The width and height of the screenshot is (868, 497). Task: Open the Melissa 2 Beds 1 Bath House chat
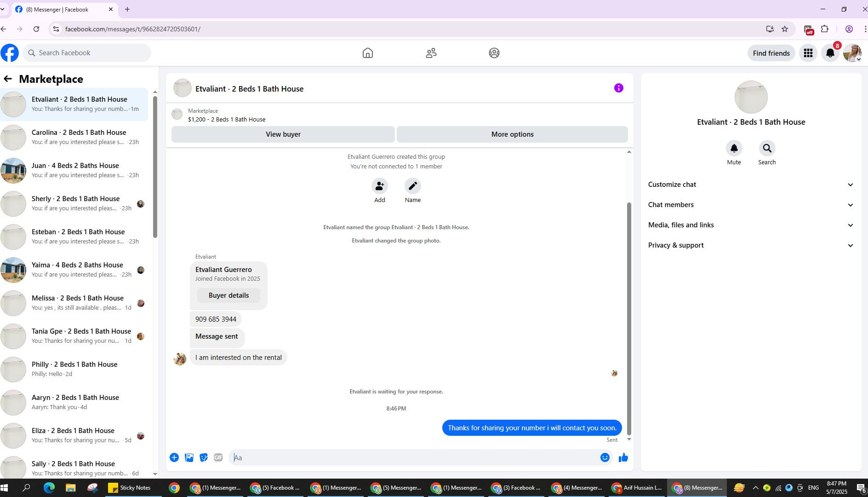[74, 303]
